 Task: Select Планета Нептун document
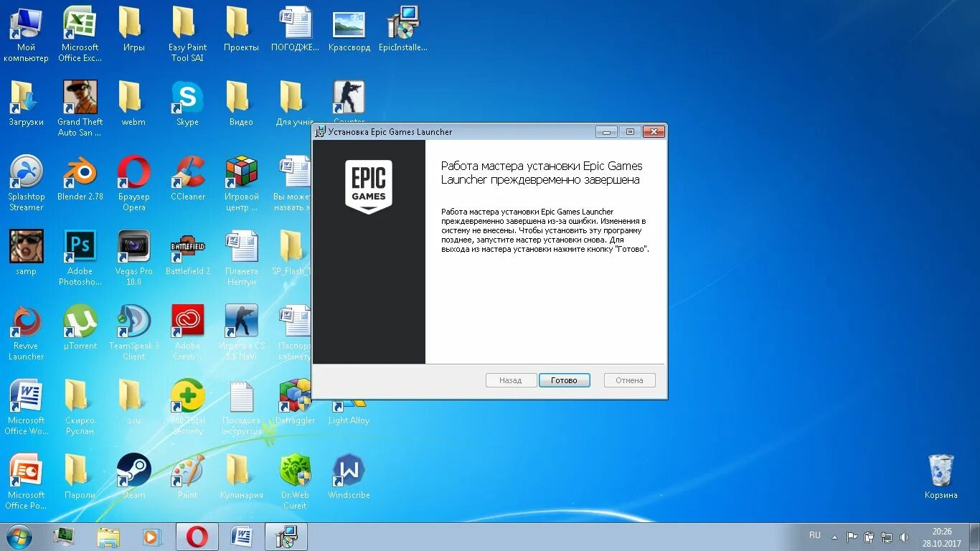(241, 258)
